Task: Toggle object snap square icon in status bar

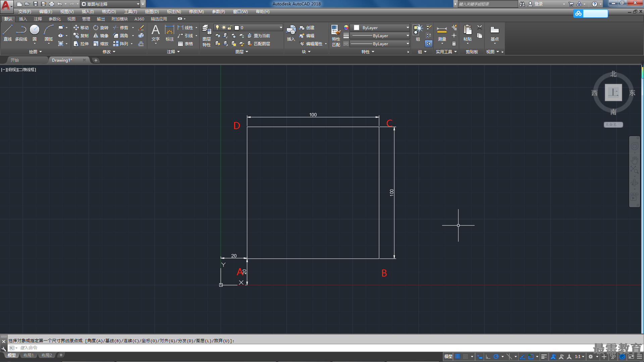Action: [531, 356]
